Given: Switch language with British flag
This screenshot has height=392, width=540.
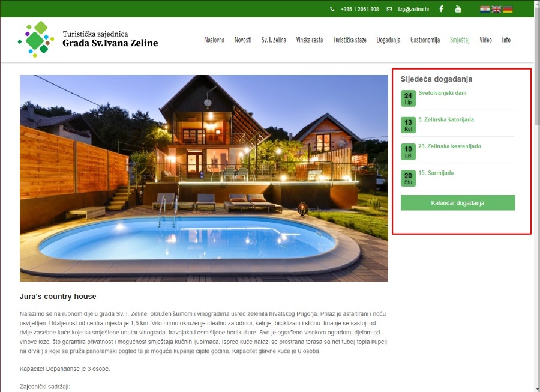Looking at the screenshot, I should pos(496,9).
